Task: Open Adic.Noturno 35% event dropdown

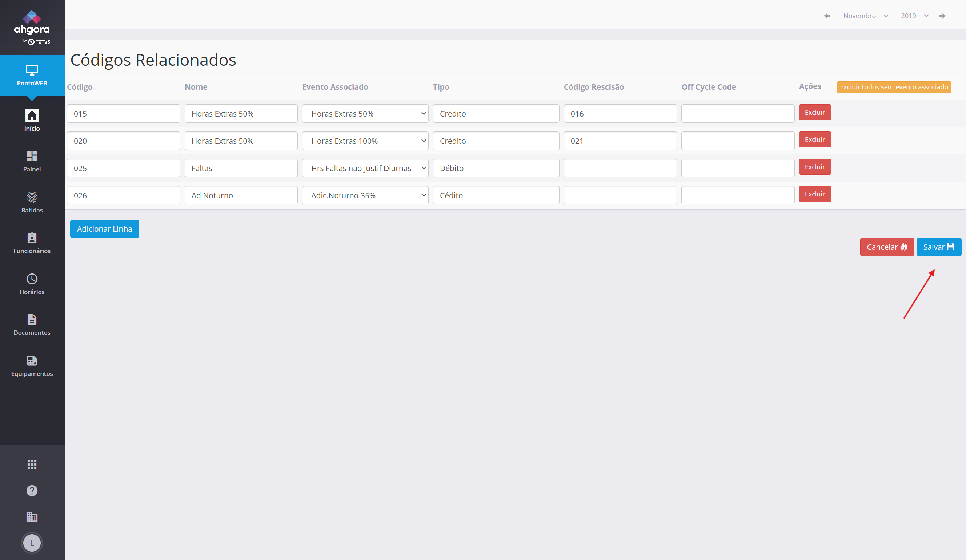Action: [365, 195]
